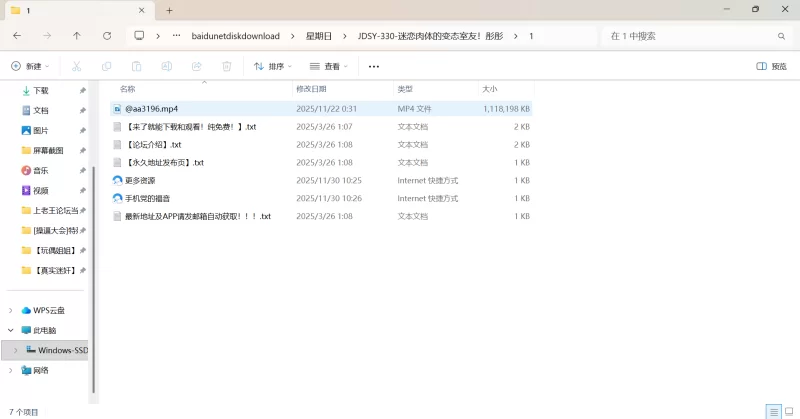This screenshot has height=419, width=800.
Task: Expand the WPS云盘 tree node
Action: [11, 310]
